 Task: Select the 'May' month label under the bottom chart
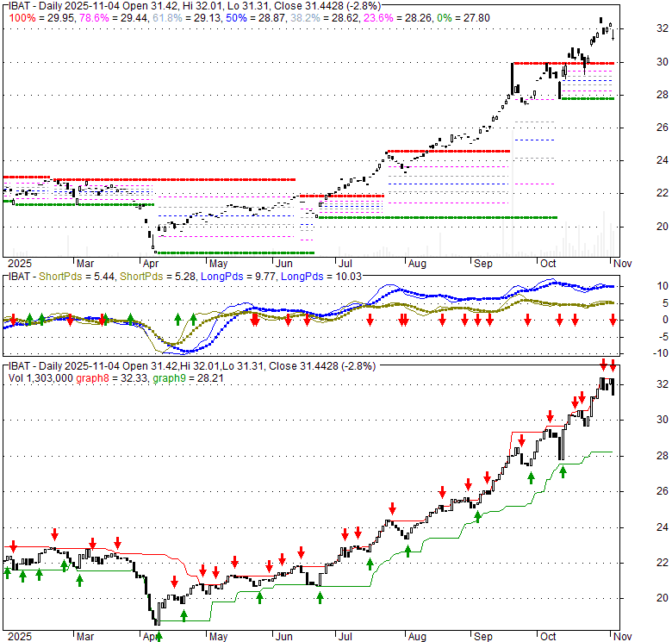pyautogui.click(x=218, y=637)
